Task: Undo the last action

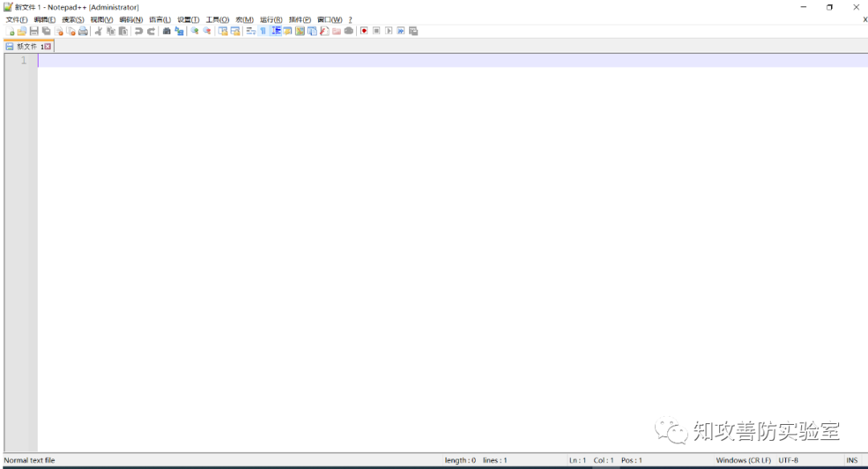Action: pos(138,31)
